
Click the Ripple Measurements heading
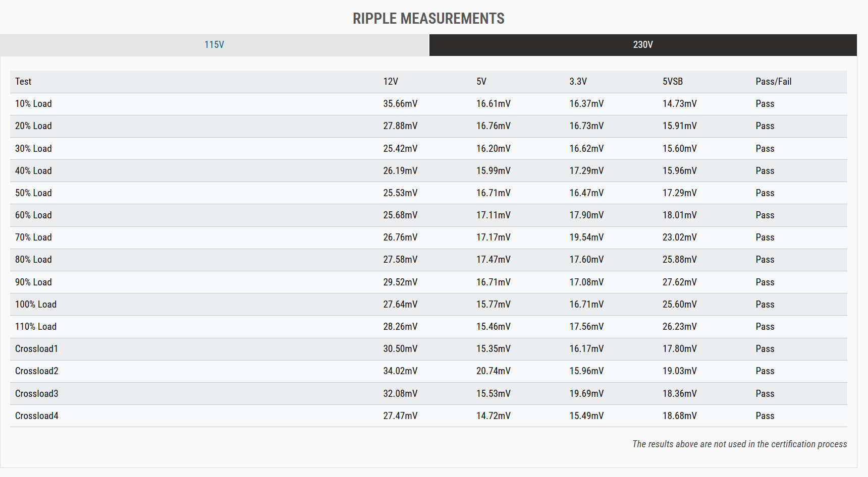point(428,19)
